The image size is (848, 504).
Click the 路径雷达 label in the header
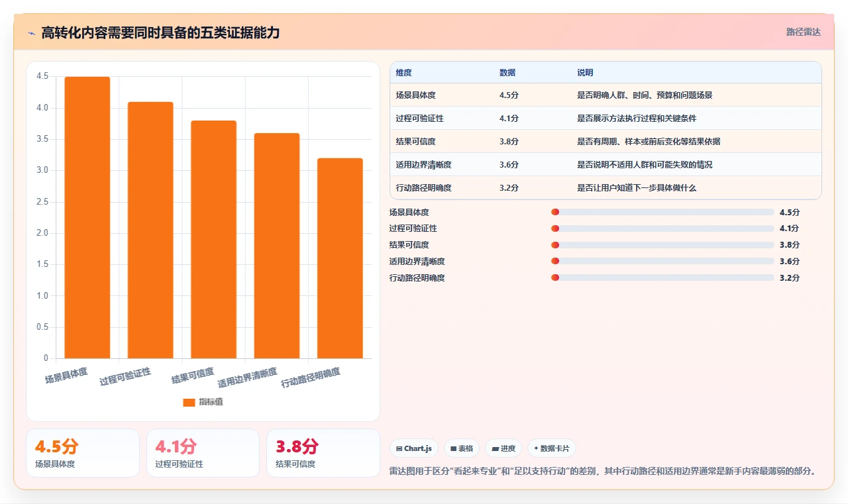pos(803,32)
